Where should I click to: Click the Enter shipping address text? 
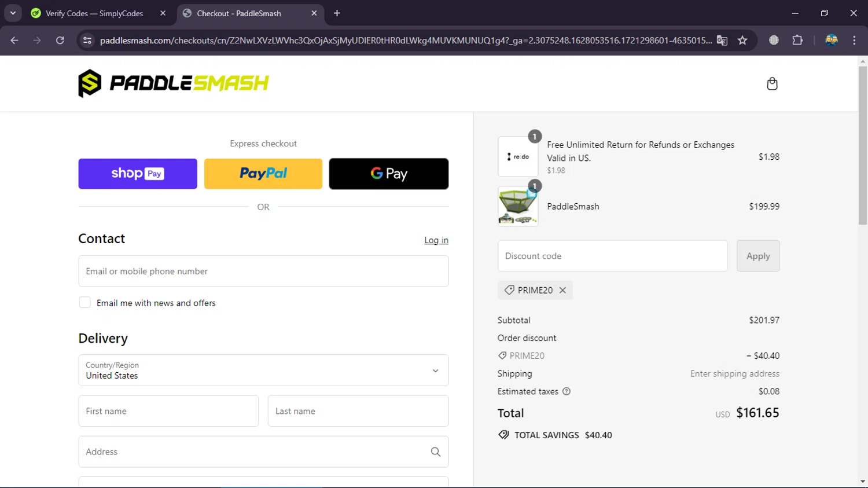point(735,374)
